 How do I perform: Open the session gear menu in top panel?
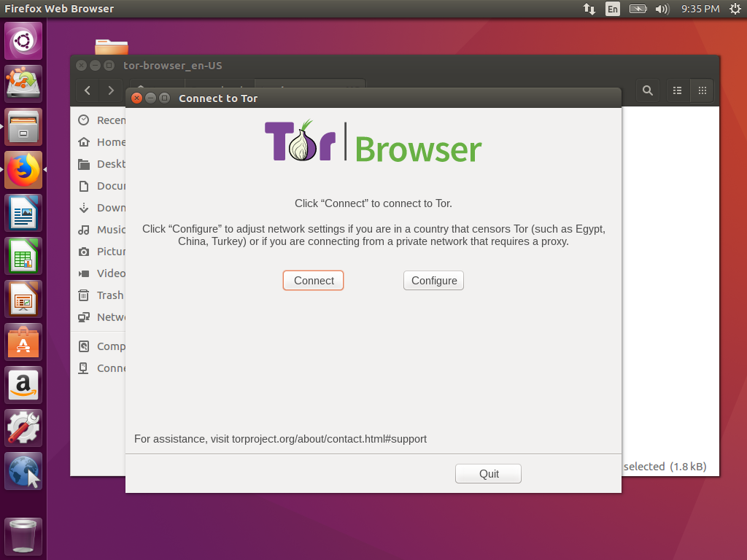[735, 9]
